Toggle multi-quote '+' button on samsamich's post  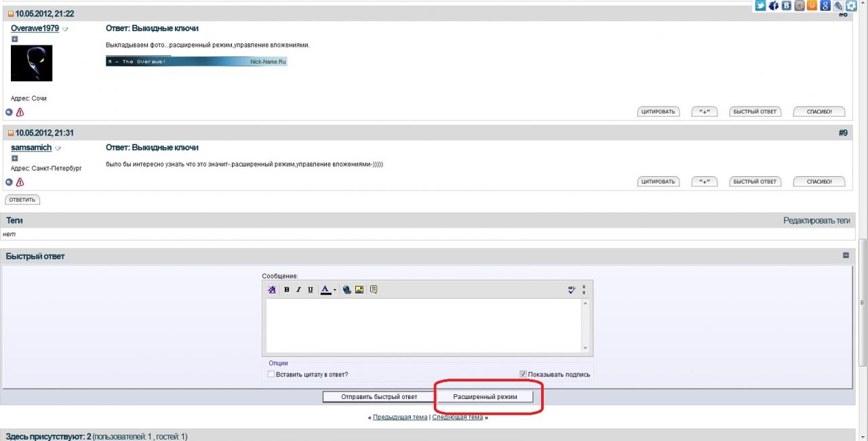point(705,182)
